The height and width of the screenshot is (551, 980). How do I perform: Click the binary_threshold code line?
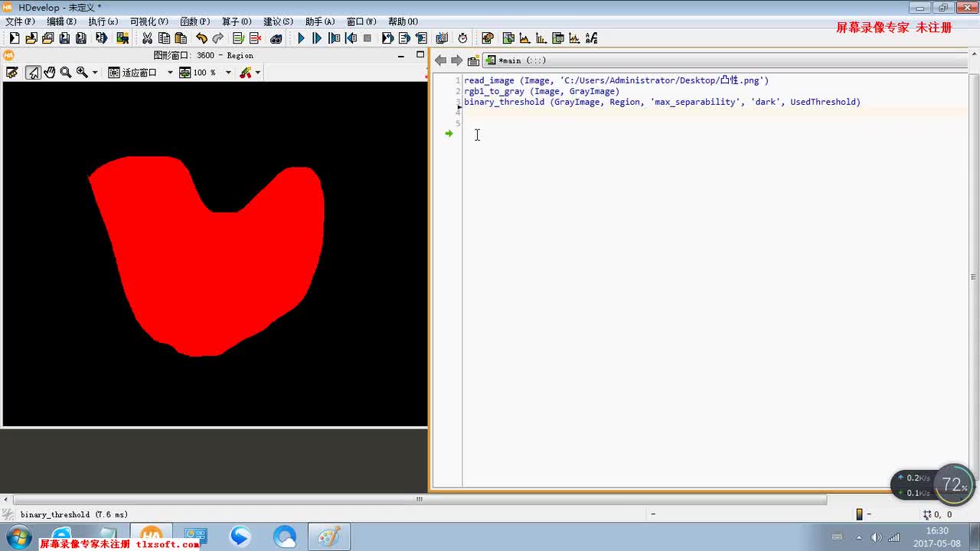pyautogui.click(x=662, y=102)
